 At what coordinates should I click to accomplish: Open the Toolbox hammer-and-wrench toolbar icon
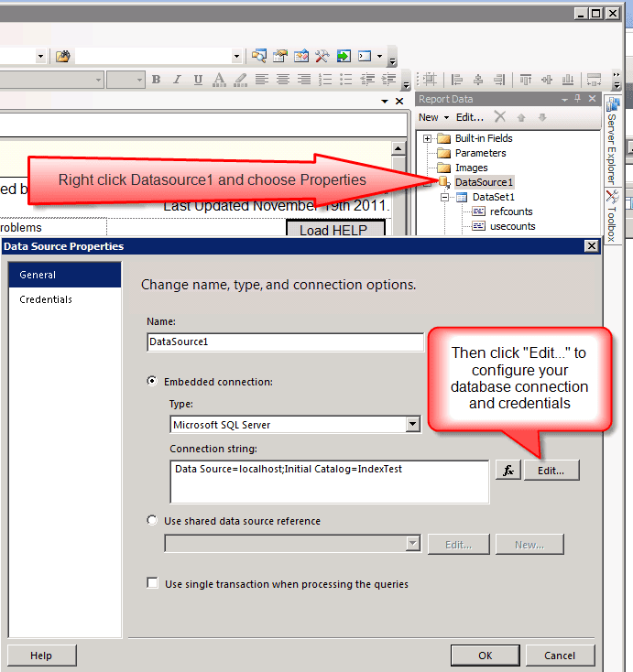click(322, 56)
